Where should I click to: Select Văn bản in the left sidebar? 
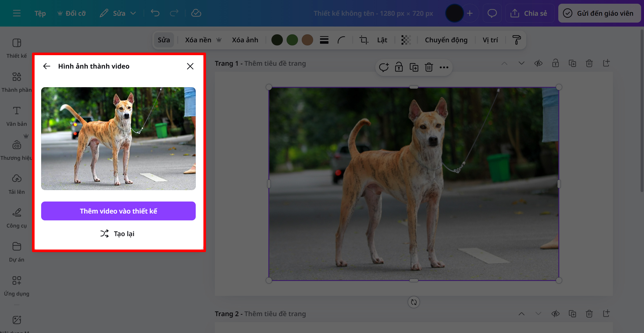pos(17,115)
